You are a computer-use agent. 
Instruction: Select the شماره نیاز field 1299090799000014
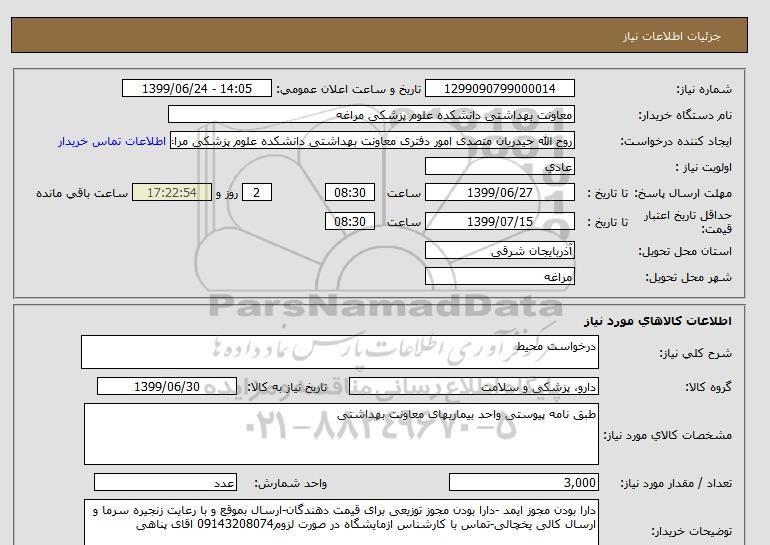pyautogui.click(x=499, y=88)
